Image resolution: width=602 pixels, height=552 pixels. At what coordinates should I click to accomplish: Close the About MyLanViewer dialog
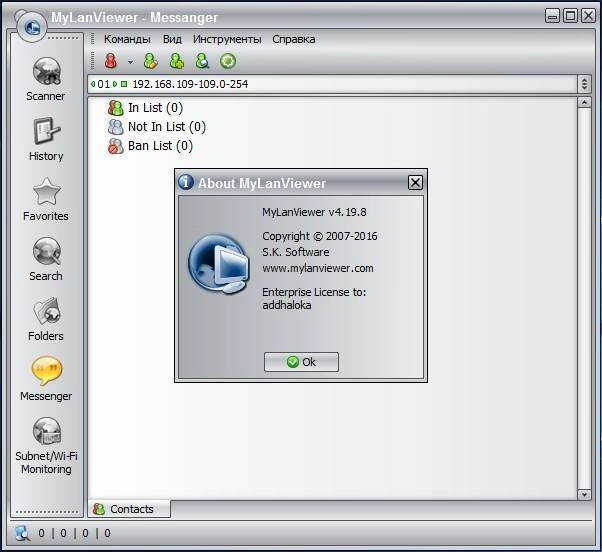(x=415, y=182)
